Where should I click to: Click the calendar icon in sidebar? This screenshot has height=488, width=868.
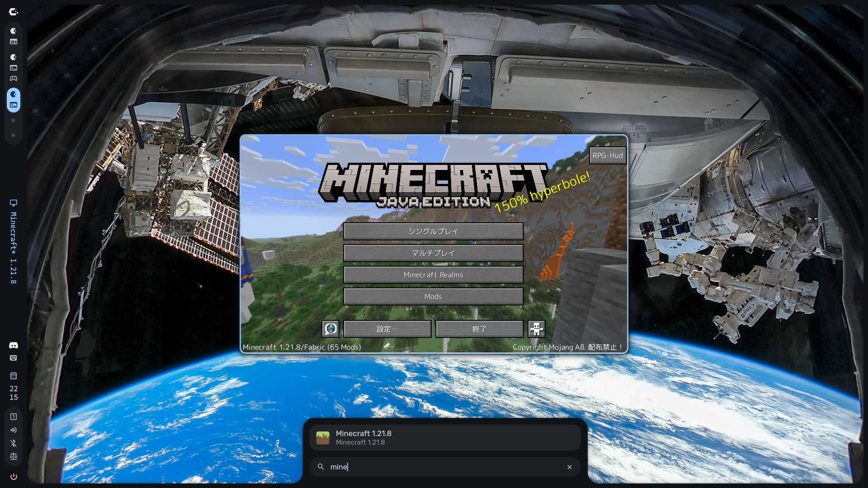point(14,376)
